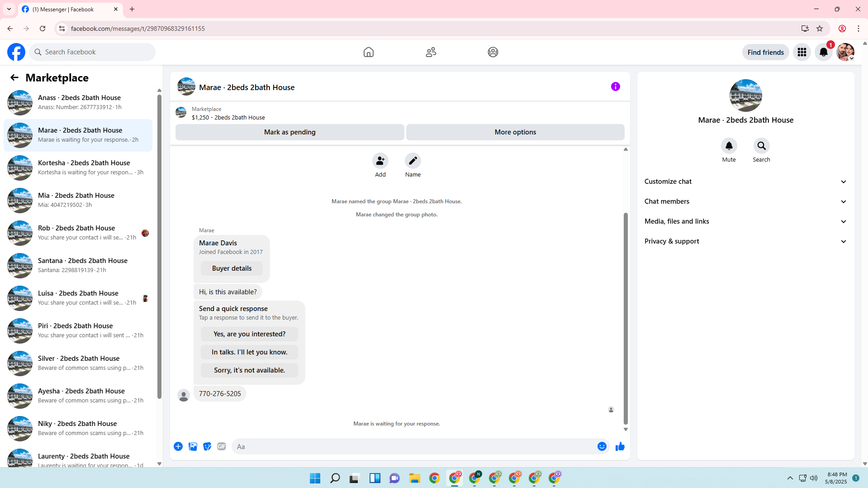Open the browser tab search dropdown

click(x=9, y=9)
